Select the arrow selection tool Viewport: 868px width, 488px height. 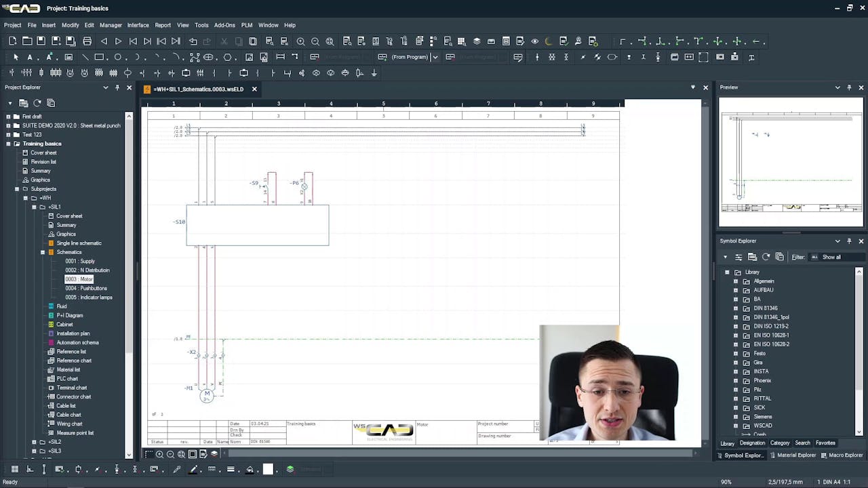(x=16, y=57)
